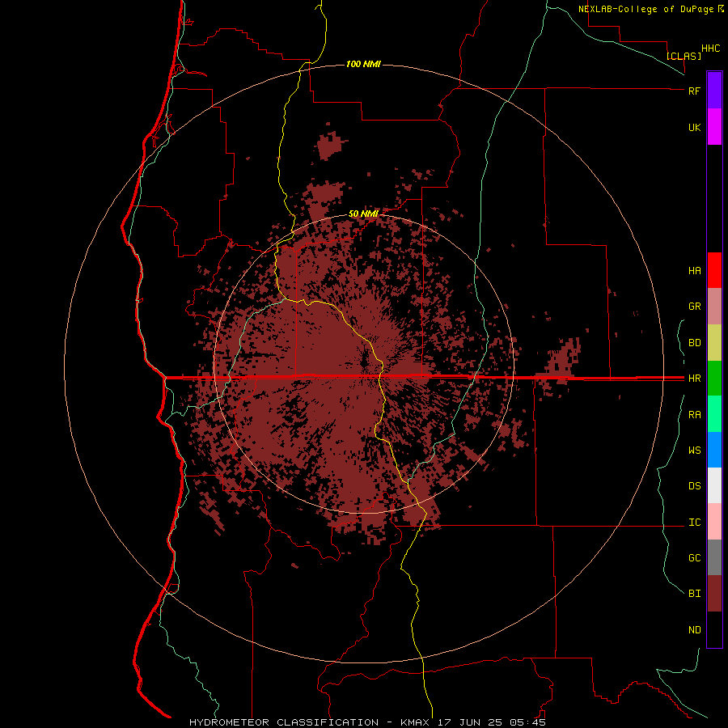Click the 17 JUN 25 date text
The width and height of the screenshot is (728, 728).
470,722
